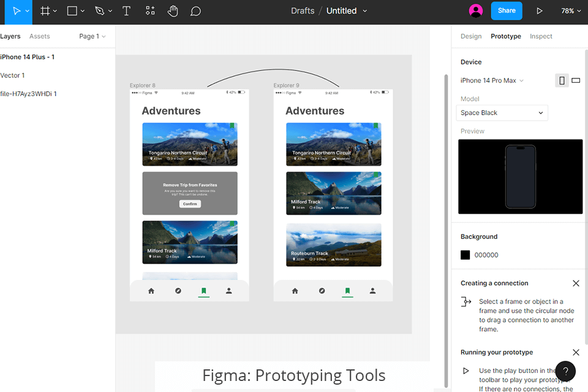Click Milford Track card in Explorer 8
Image resolution: width=588 pixels, height=392 pixels.
click(190, 243)
